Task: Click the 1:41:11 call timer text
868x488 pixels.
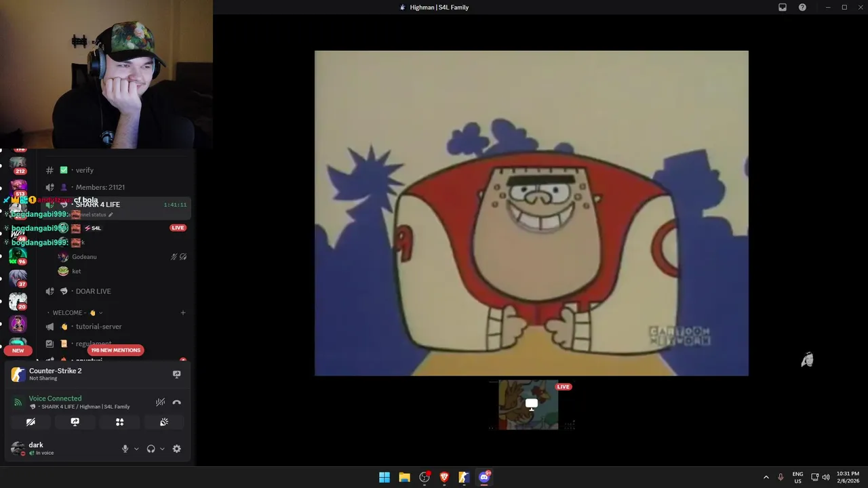Action: 175,205
